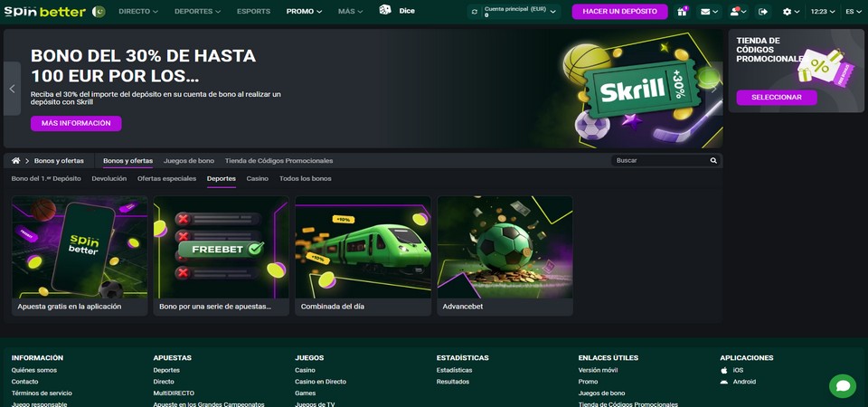This screenshot has width=868, height=407.
Task: Open Versión móvil footer link
Action: tap(598, 370)
